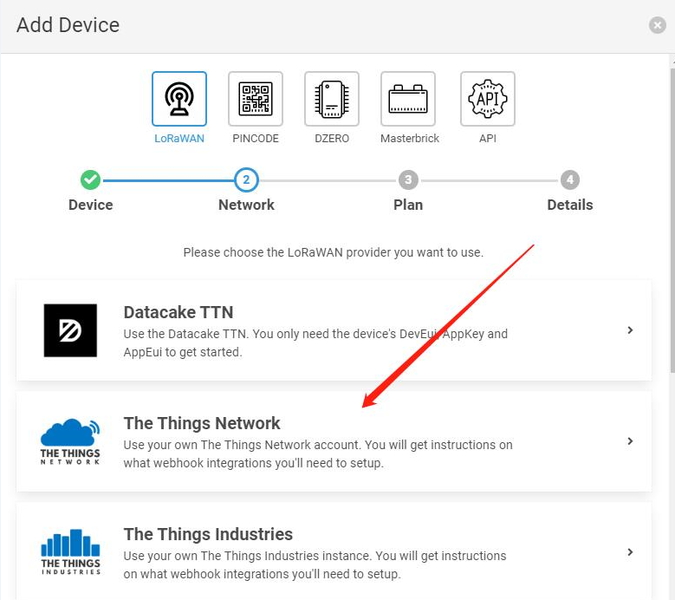Open The Things Network row chevron
The width and height of the screenshot is (675, 600).
click(x=630, y=441)
